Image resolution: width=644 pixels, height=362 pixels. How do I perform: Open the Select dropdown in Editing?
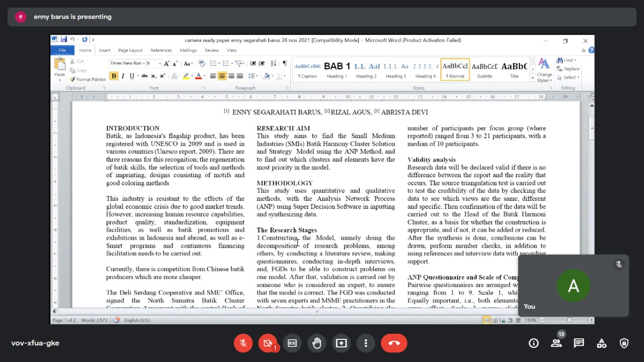(568, 78)
